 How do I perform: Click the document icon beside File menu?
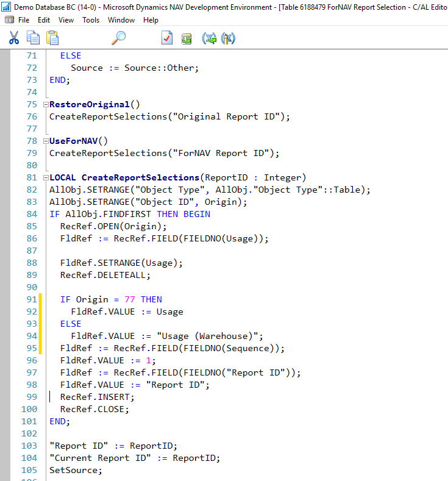pyautogui.click(x=10, y=20)
